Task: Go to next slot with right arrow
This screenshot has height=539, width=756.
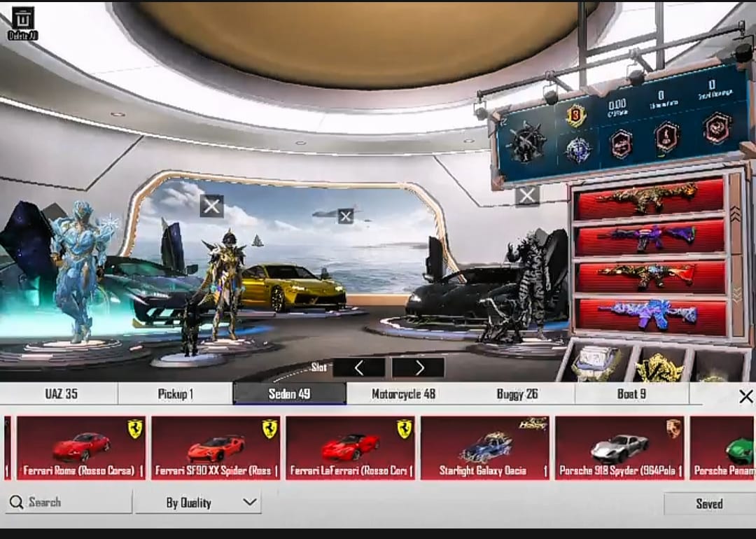Action: (x=419, y=368)
